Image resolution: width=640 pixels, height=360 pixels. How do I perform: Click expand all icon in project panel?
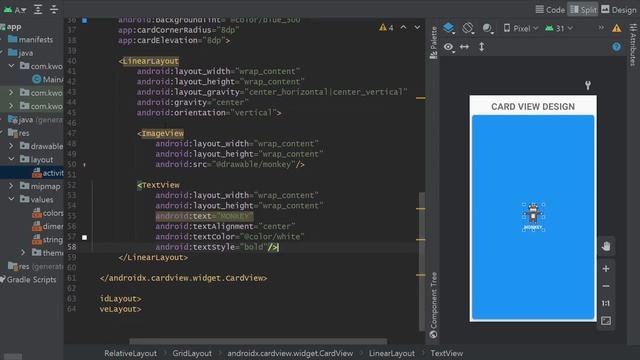click(38, 9)
